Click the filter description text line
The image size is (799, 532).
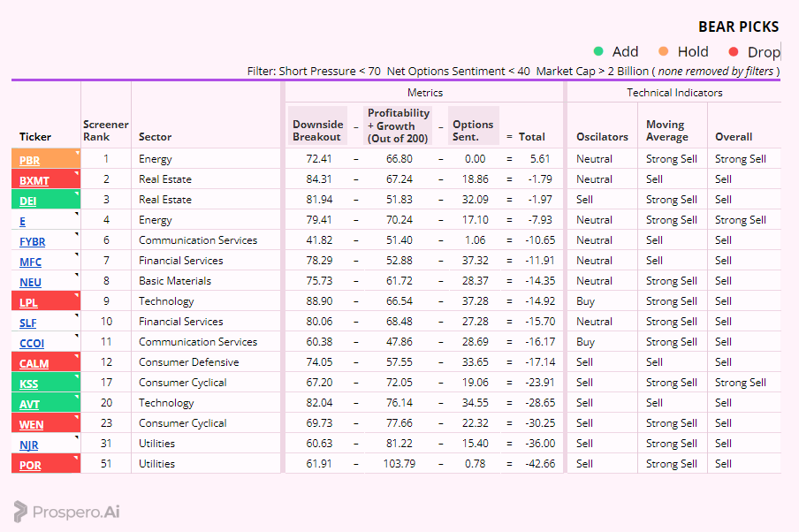coord(514,72)
